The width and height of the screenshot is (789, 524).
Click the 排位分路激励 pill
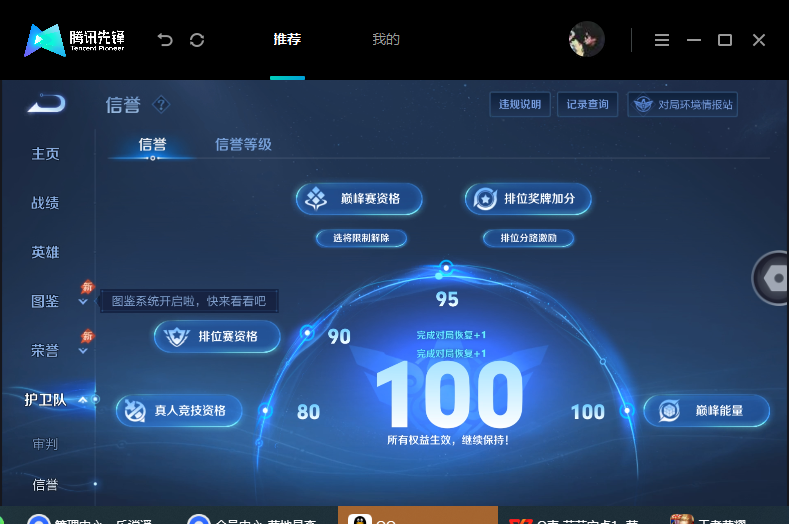(528, 238)
